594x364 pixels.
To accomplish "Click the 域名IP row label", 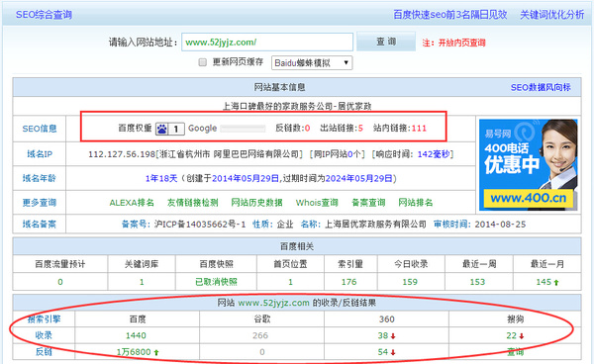I will [x=40, y=154].
